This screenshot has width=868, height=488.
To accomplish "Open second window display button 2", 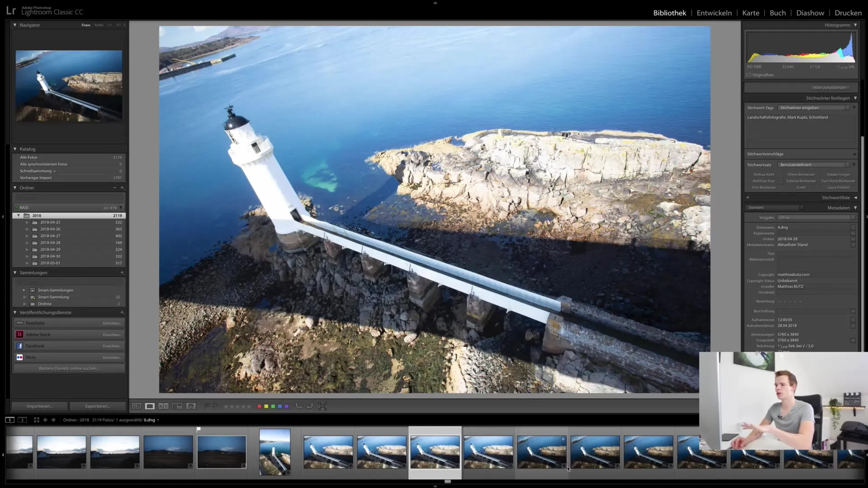I will (22, 420).
